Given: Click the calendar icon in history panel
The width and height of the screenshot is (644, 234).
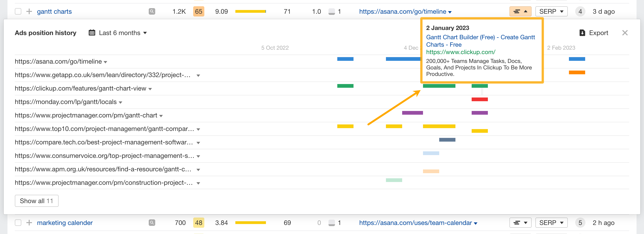Looking at the screenshot, I should 92,32.
